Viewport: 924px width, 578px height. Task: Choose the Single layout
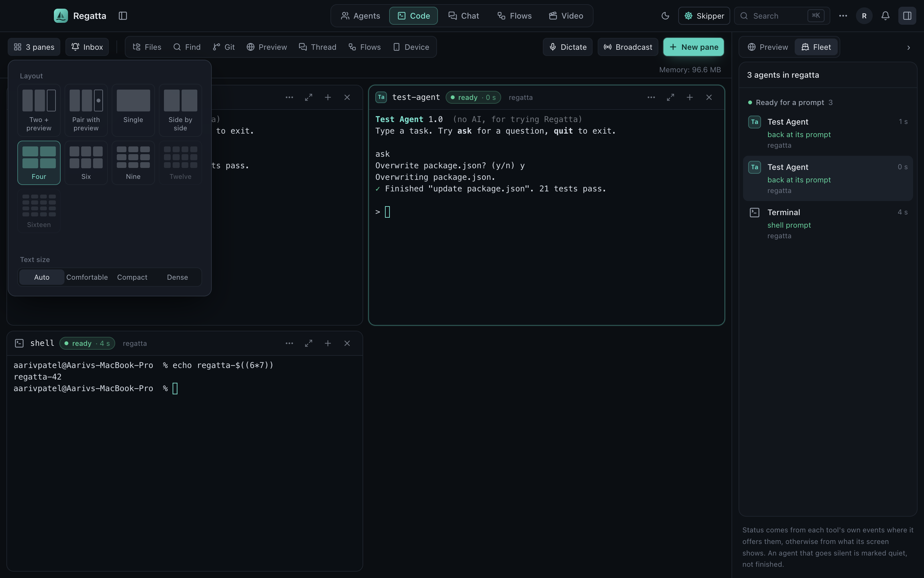point(133,110)
